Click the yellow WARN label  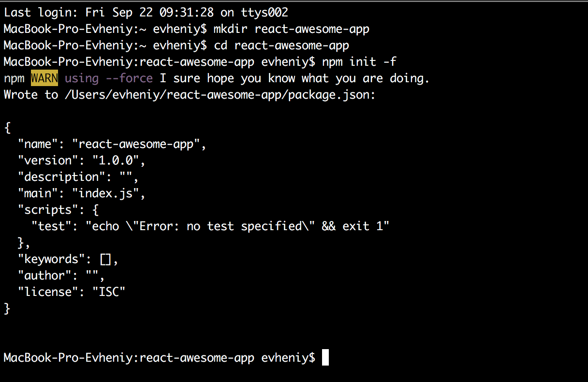click(44, 78)
